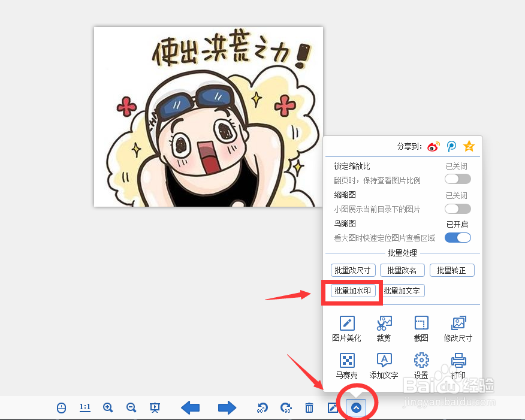The image size is (525, 420).
Task: Click 批量改名 button
Action: click(x=402, y=270)
